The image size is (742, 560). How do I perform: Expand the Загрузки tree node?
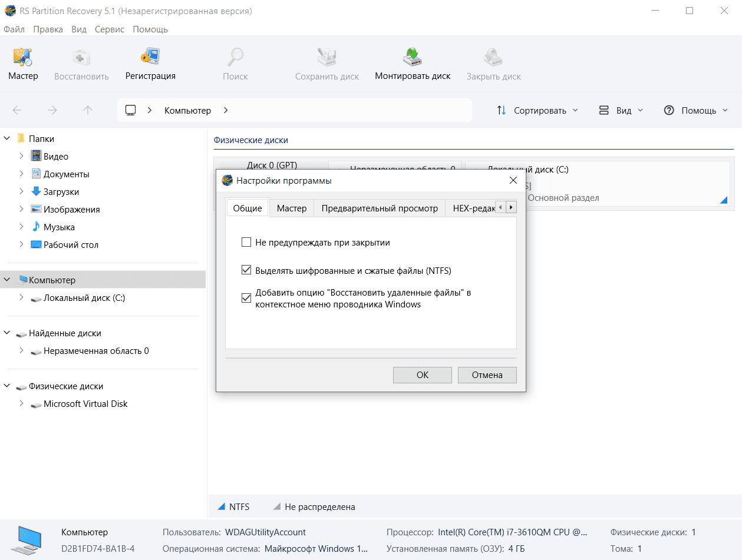coord(22,192)
